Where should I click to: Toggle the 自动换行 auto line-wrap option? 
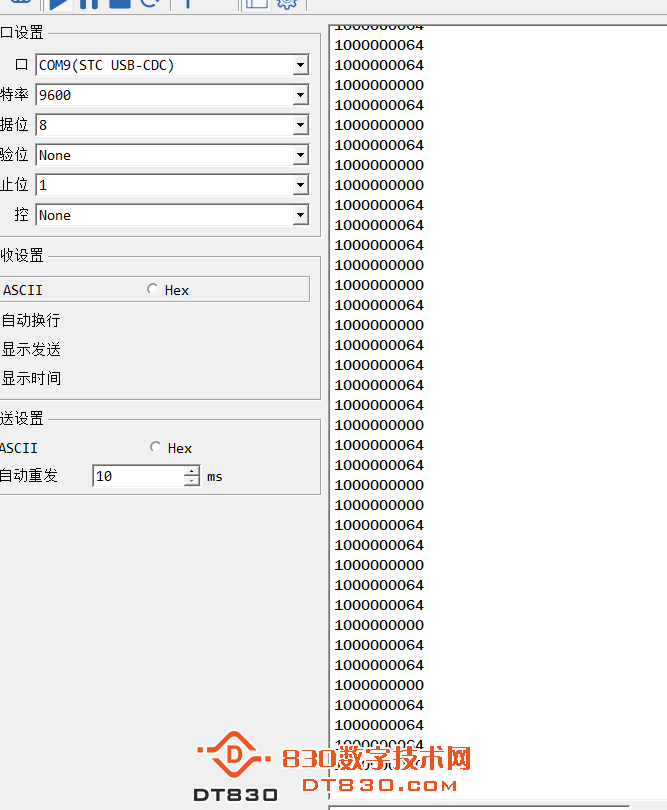31,320
